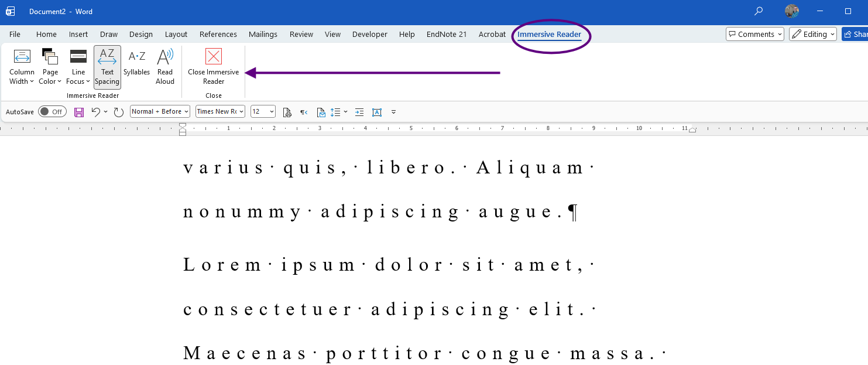Expand the undo history dropdown arrow
Viewport: 868px width, 365px height.
click(x=105, y=111)
